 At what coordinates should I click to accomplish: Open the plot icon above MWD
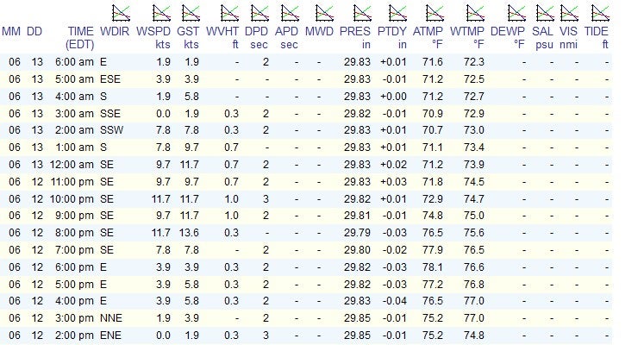(325, 13)
